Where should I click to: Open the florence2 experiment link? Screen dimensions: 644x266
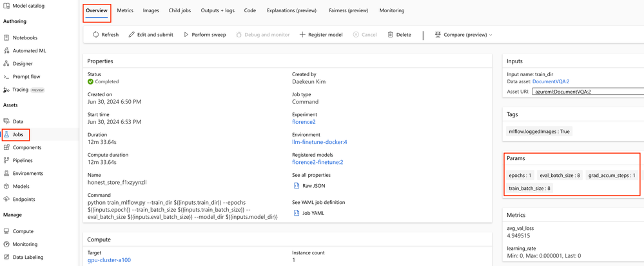(x=304, y=122)
